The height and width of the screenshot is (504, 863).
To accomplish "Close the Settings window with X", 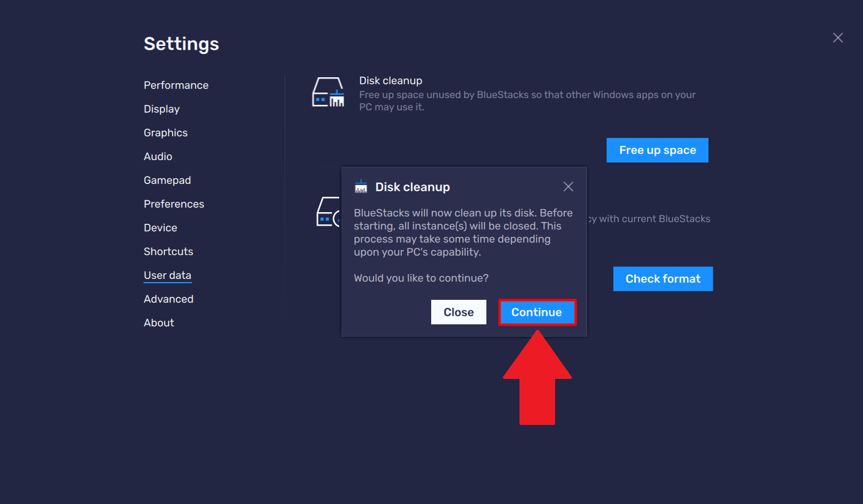I will click(x=838, y=38).
